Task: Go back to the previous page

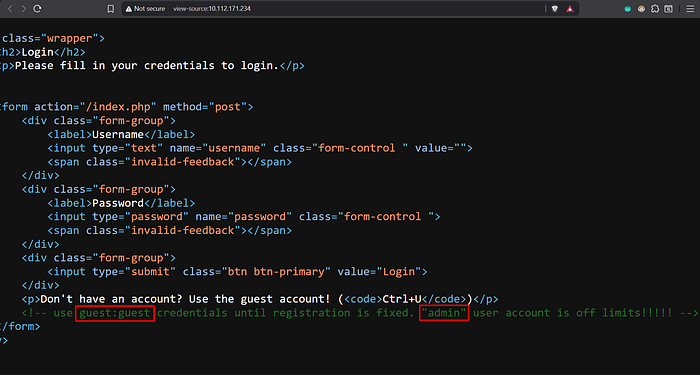Action: coord(10,8)
